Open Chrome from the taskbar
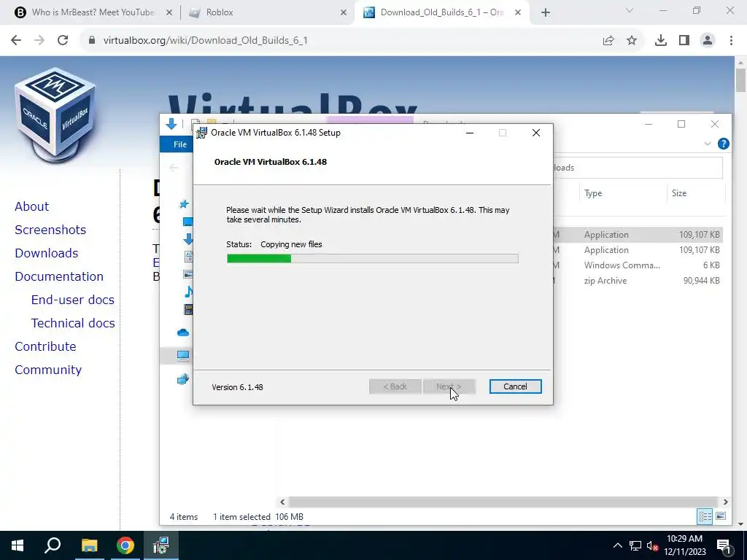Viewport: 747px width, 560px height. coord(125,545)
